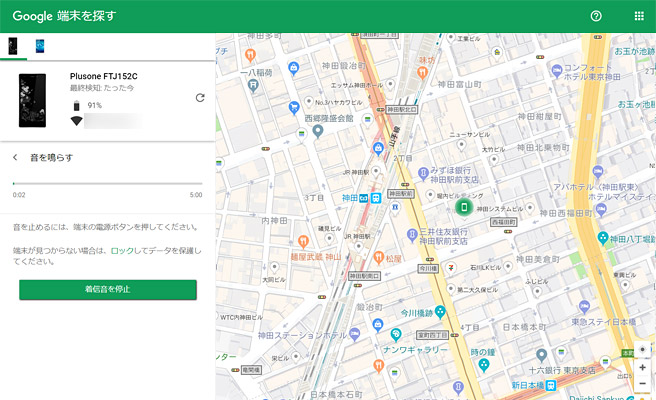The image size is (656, 400).
Task: Click the 着信音を停止 button
Action: coord(108,290)
